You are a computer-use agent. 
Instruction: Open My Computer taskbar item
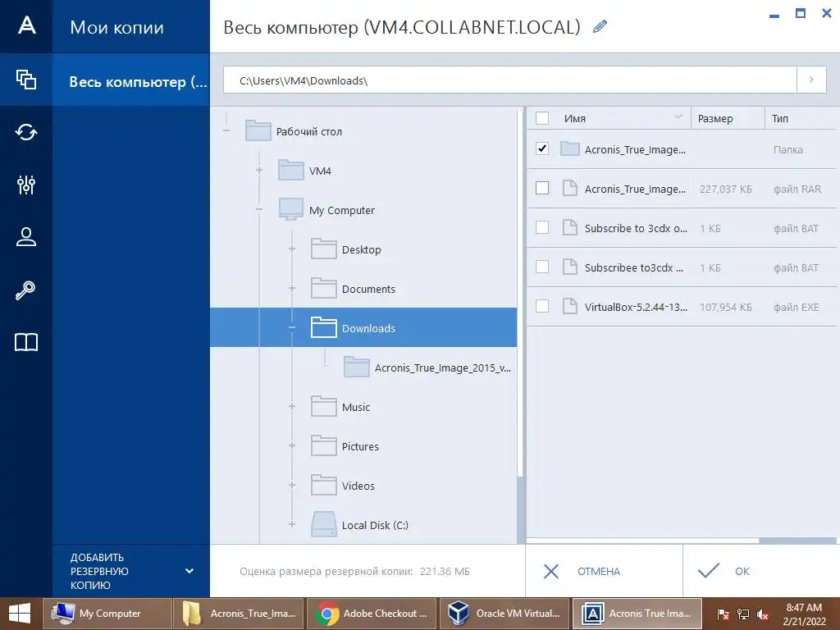(x=107, y=614)
